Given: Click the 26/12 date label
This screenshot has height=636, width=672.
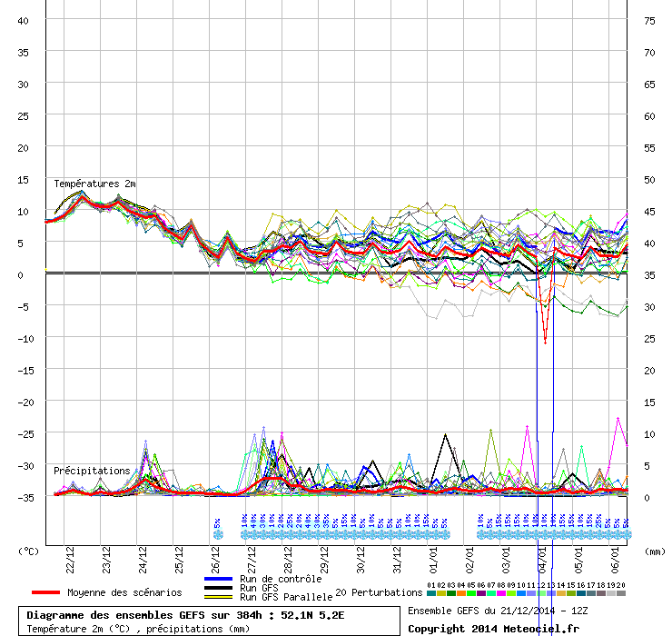Looking at the screenshot, I should [215, 560].
